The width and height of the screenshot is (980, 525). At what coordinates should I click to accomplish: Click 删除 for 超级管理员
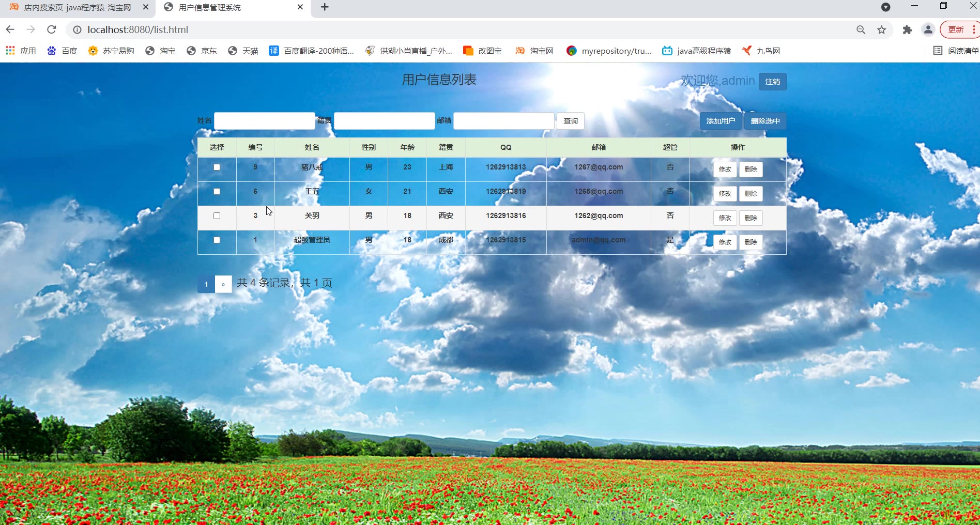coord(751,242)
